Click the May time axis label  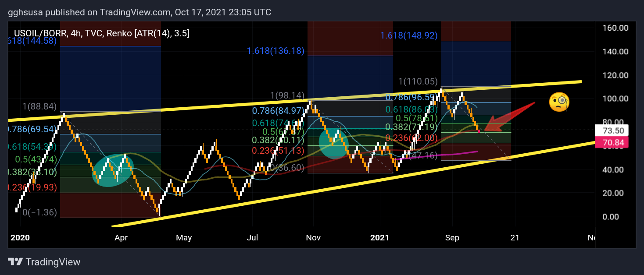click(x=184, y=238)
